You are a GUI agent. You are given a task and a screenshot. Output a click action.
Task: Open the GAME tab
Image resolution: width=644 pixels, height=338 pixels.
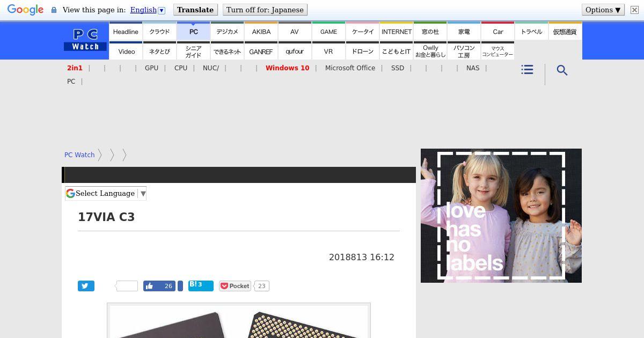[x=328, y=31]
